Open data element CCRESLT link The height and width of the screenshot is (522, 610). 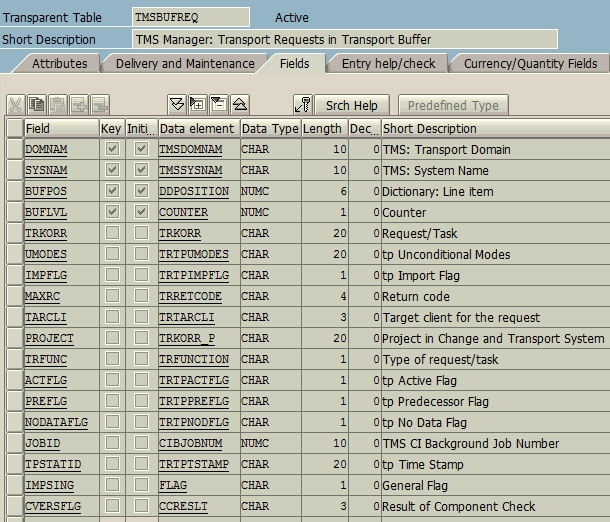[x=183, y=506]
